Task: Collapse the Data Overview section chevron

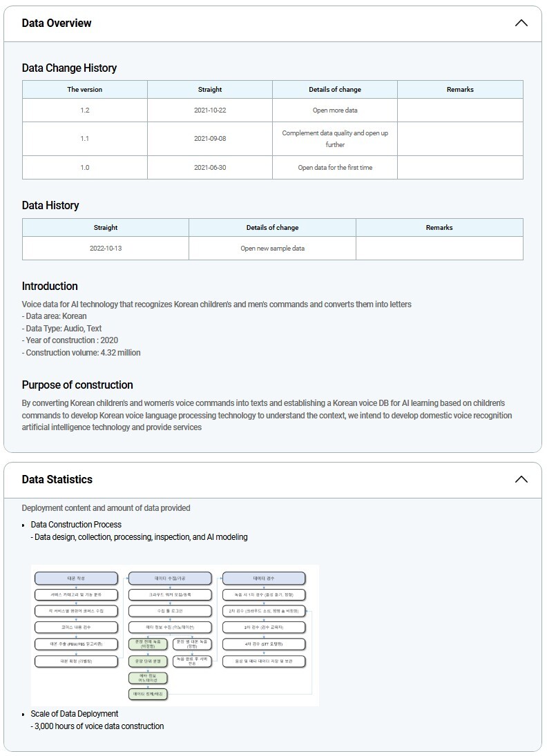Action: click(521, 23)
